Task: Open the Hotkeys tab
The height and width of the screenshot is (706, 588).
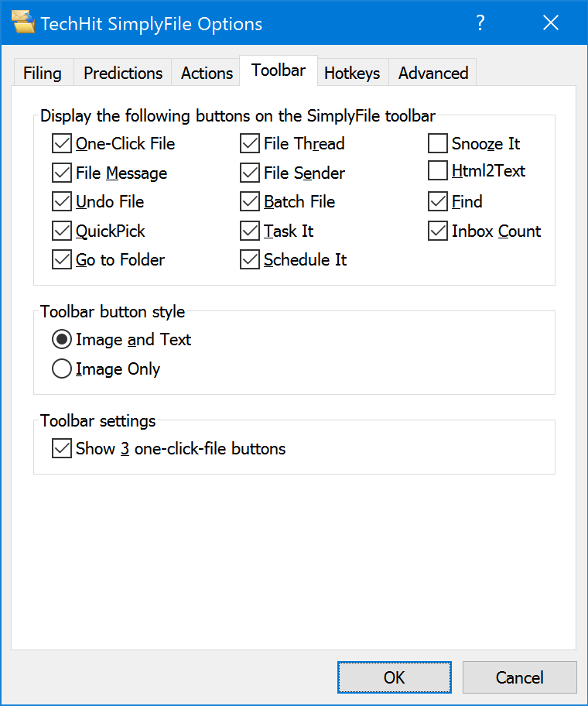Action: [352, 73]
